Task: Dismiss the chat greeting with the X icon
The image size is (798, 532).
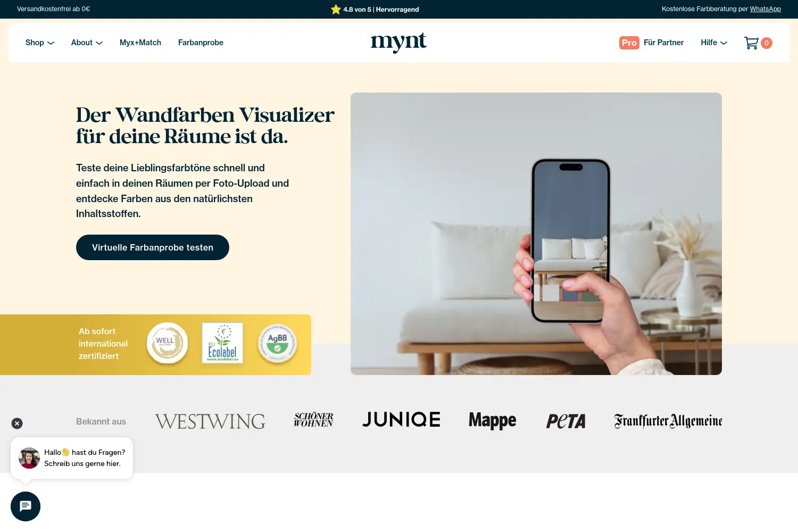Action: [x=17, y=423]
